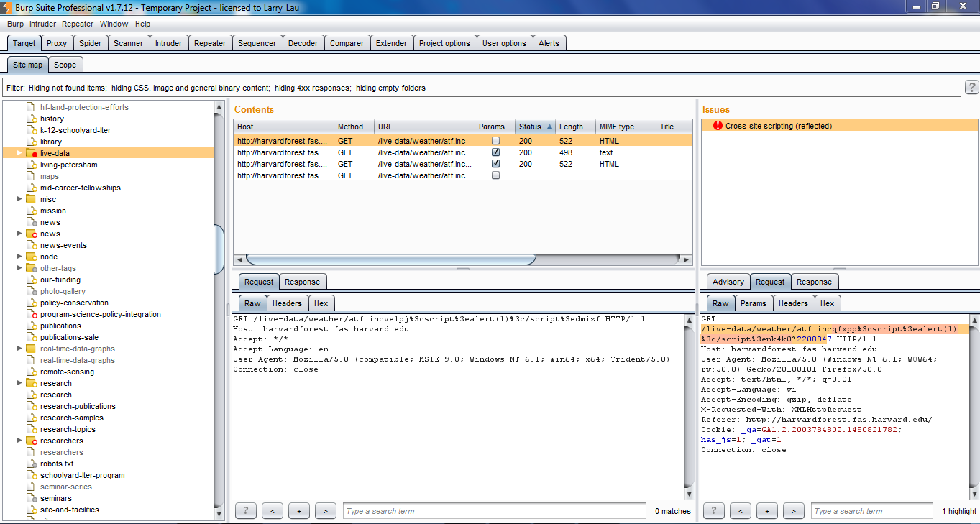Sort contents by the Host column header
This screenshot has width=980, height=524.
(284, 127)
